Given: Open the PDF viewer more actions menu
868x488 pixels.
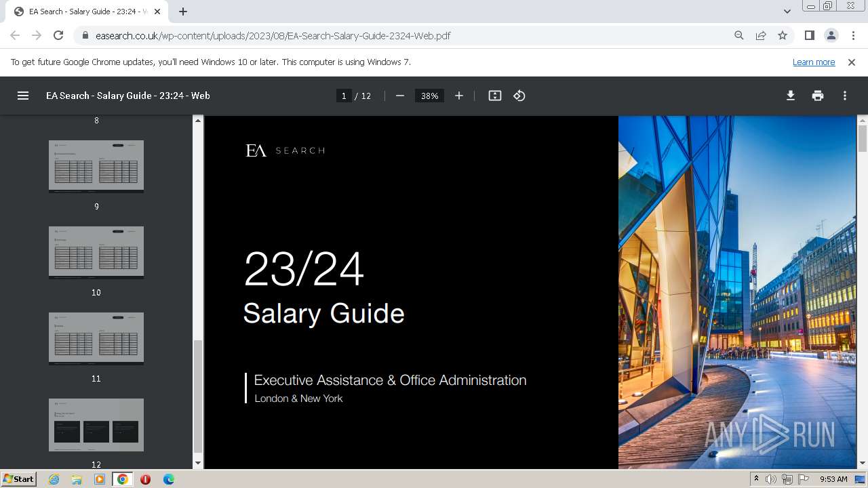Looking at the screenshot, I should click(845, 96).
